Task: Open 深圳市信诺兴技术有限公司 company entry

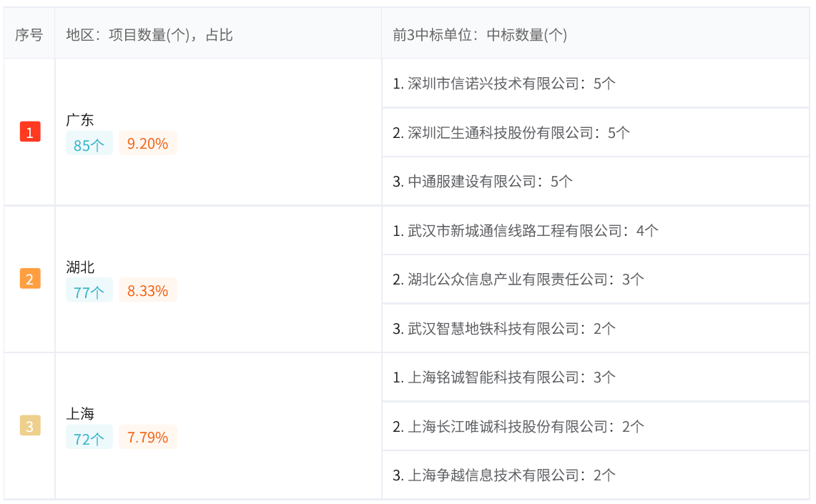Action: pos(493,84)
